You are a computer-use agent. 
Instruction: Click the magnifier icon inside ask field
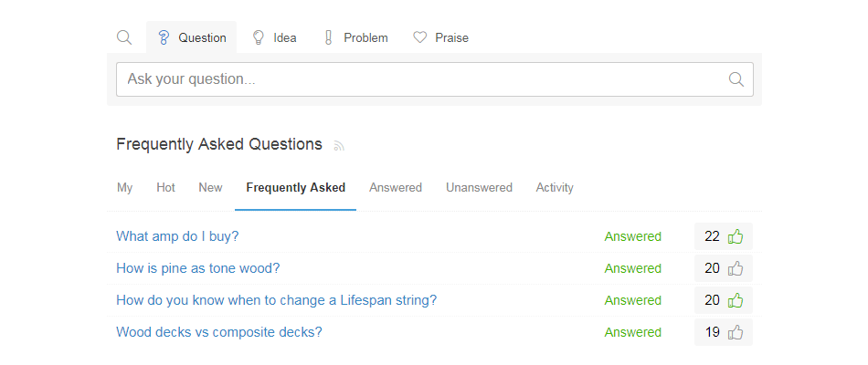736,79
